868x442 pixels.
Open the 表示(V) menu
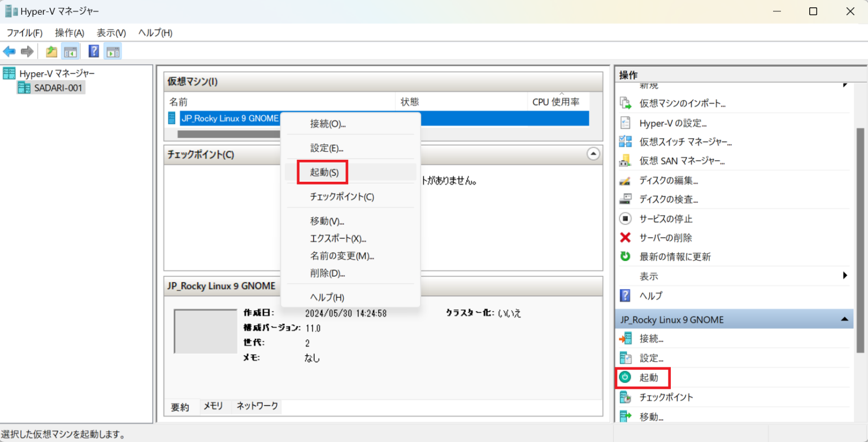(111, 33)
